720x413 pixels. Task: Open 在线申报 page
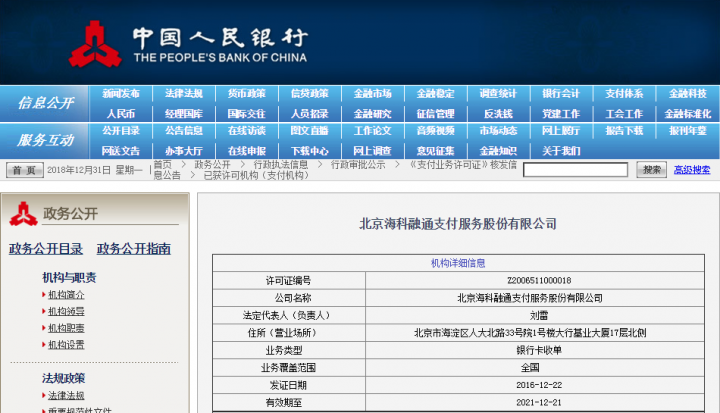coord(247,151)
